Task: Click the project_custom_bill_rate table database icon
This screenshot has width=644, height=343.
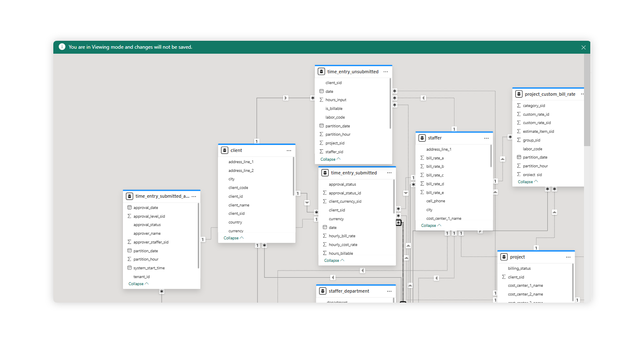Action: (x=519, y=94)
